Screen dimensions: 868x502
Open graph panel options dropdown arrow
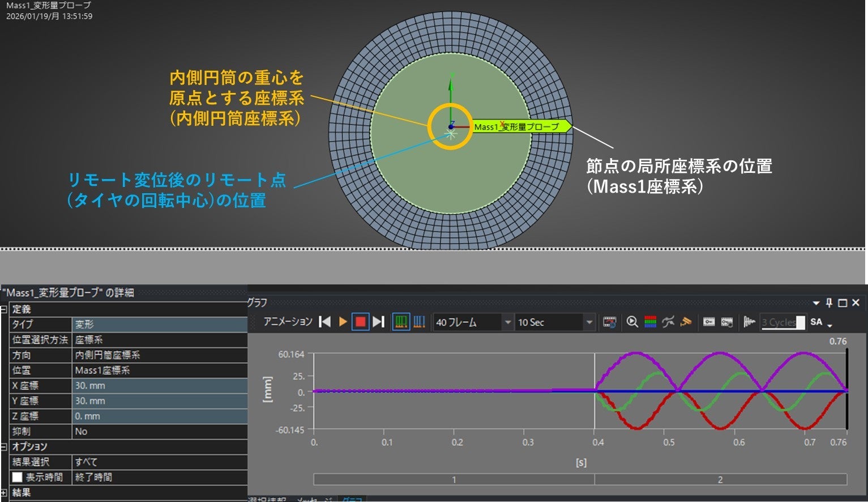point(816,303)
